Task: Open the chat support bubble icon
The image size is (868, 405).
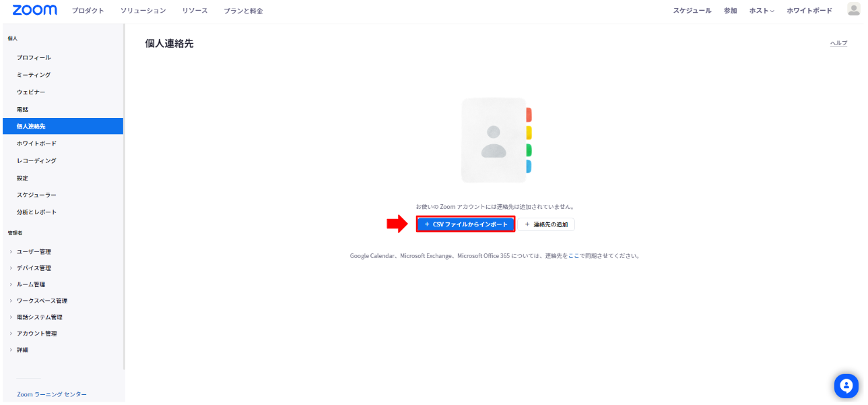Action: point(846,385)
